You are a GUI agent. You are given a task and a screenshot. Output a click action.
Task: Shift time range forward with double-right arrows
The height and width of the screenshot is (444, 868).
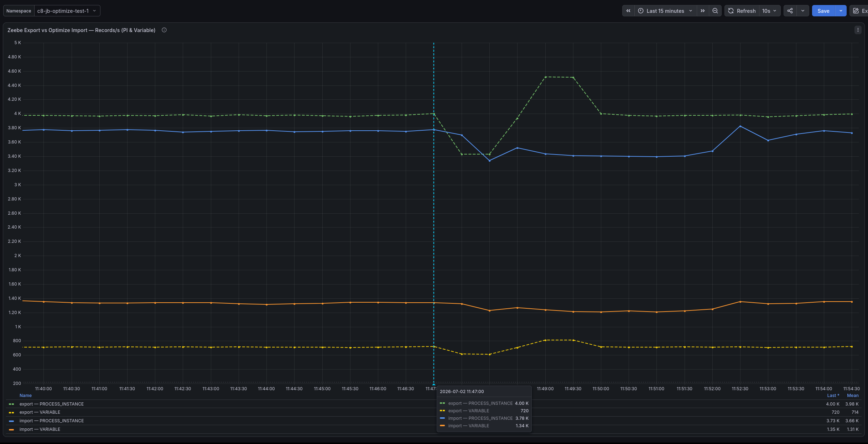click(x=702, y=11)
